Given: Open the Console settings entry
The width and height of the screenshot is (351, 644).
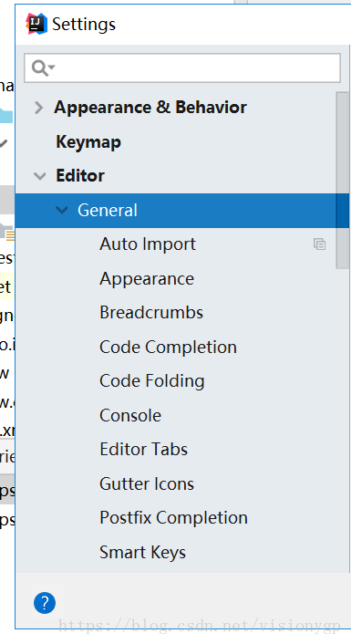Looking at the screenshot, I should (x=130, y=416).
